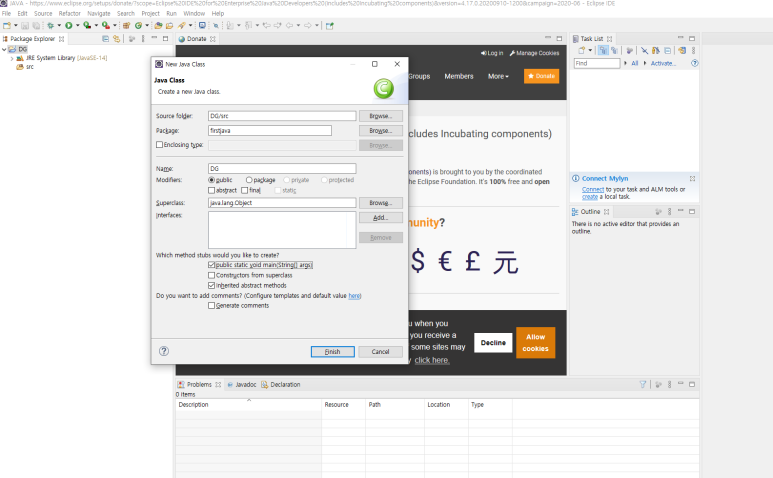
Task: Click Allow cookies button on Donate page
Action: [535, 342]
